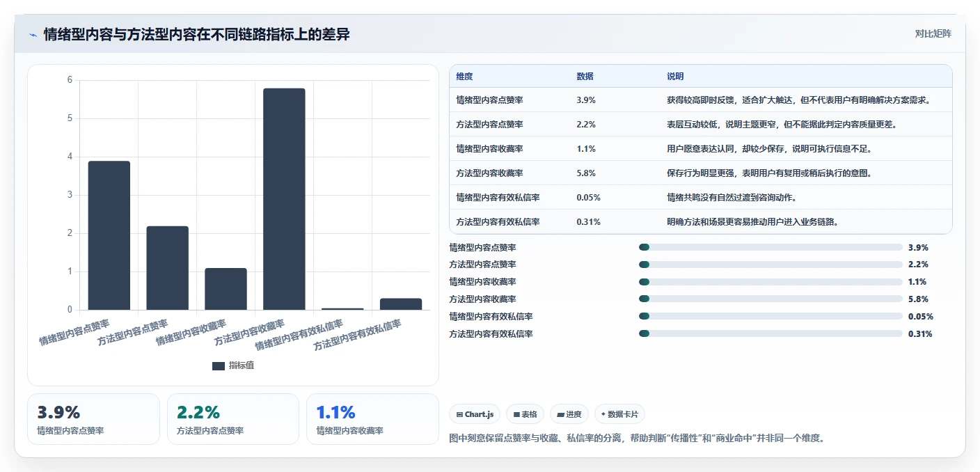
Task: Toggle the 指标值 legend swatch
Action: coord(219,365)
